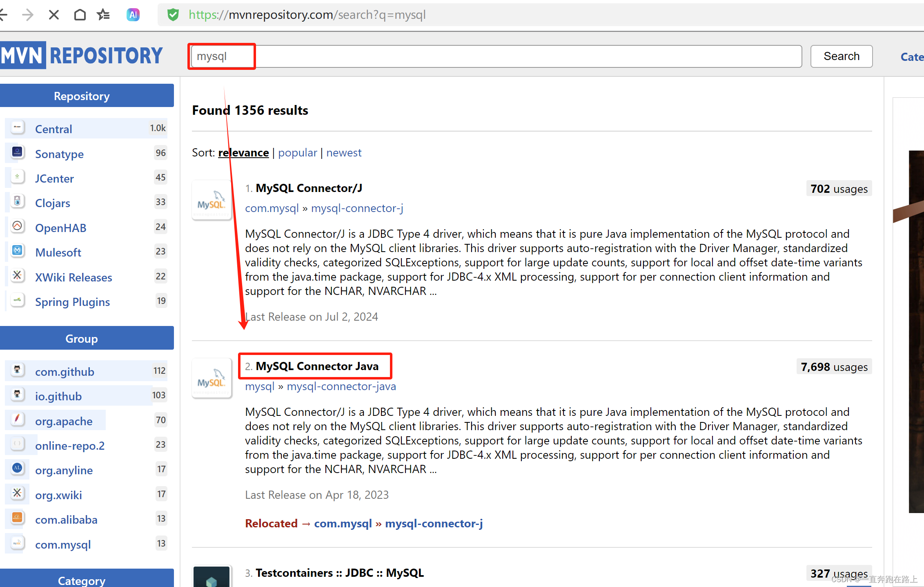Image resolution: width=924 pixels, height=587 pixels.
Task: Click the org.apache feather icon
Action: point(17,420)
